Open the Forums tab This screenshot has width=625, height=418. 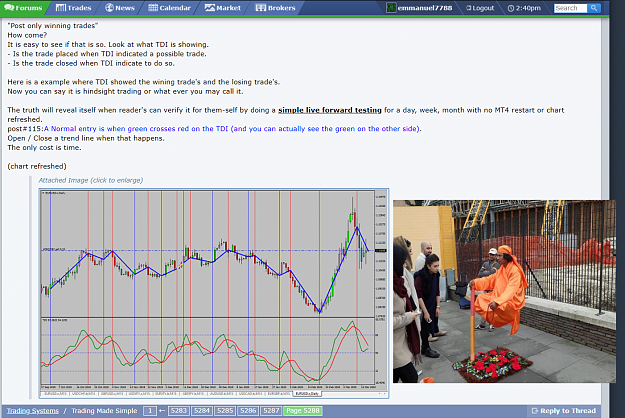pyautogui.click(x=24, y=8)
